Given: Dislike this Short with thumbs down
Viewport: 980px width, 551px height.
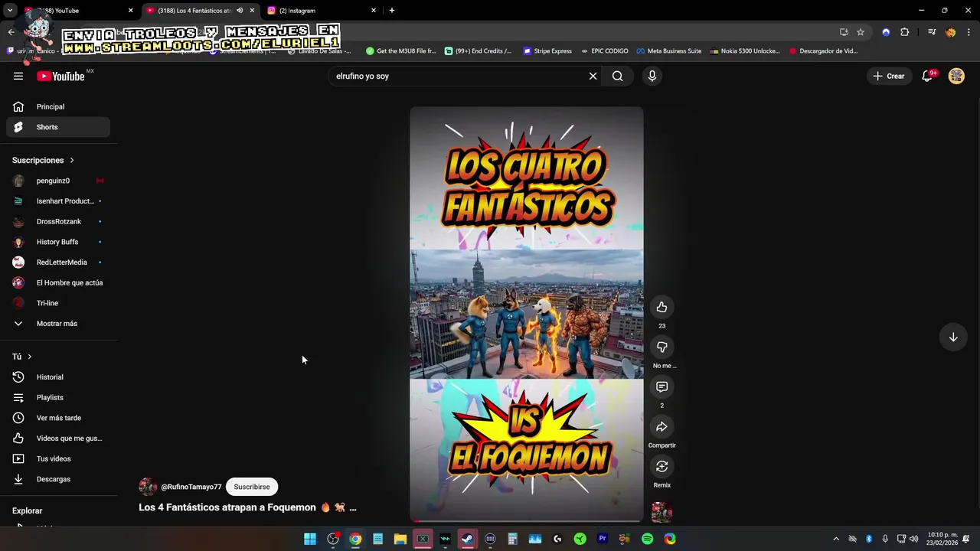Looking at the screenshot, I should pyautogui.click(x=661, y=347).
